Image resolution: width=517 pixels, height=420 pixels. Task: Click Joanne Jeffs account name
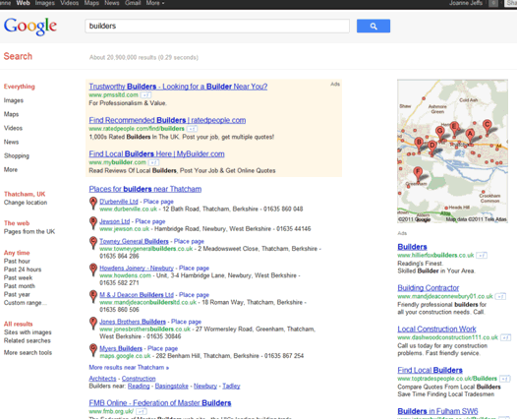[466, 3]
